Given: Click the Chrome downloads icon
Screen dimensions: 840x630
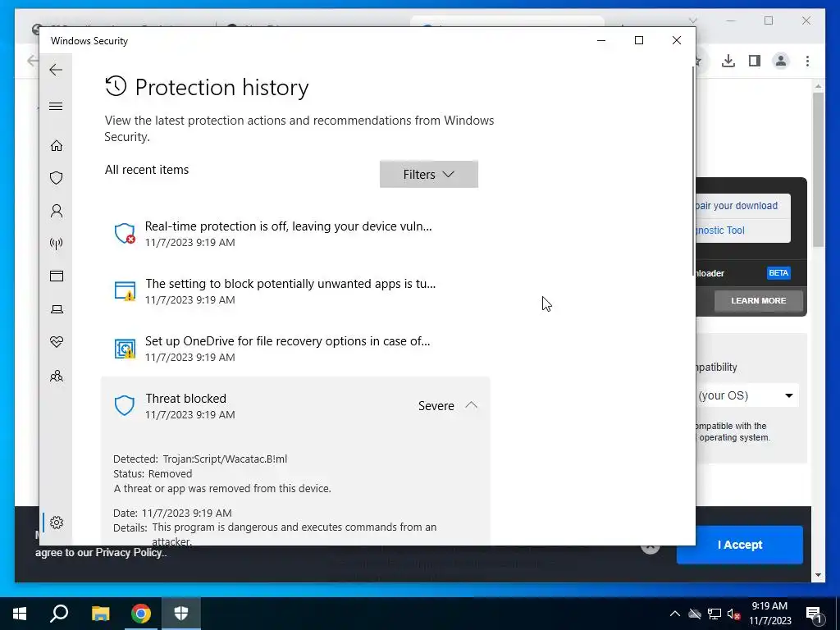Looking at the screenshot, I should (728, 61).
